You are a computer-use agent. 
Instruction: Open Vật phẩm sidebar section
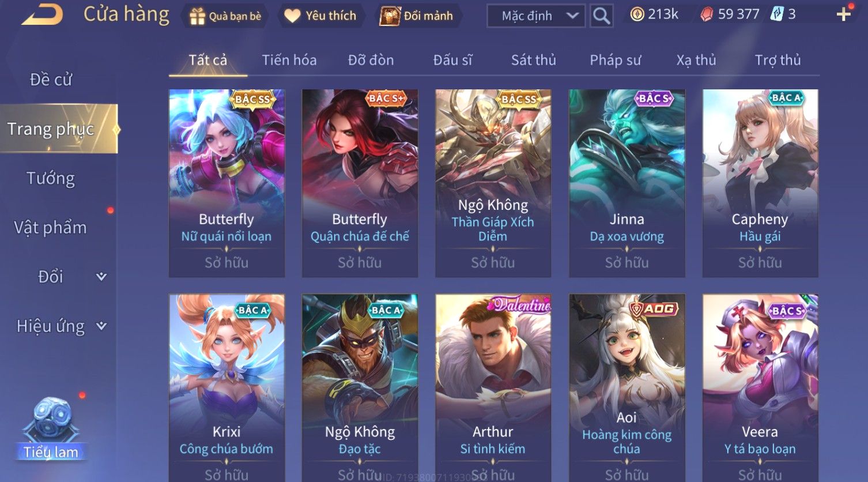click(x=51, y=228)
